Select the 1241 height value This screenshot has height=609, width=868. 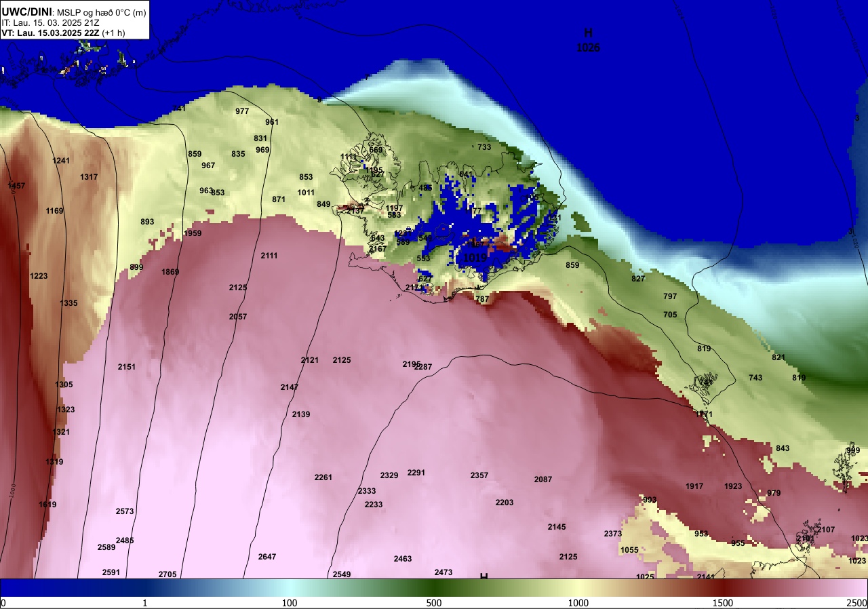[x=61, y=161]
